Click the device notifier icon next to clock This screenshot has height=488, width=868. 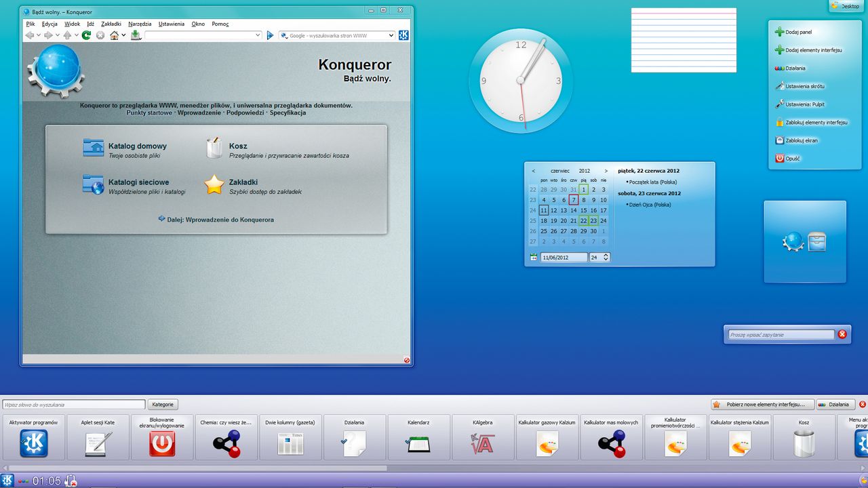pyautogui.click(x=70, y=481)
